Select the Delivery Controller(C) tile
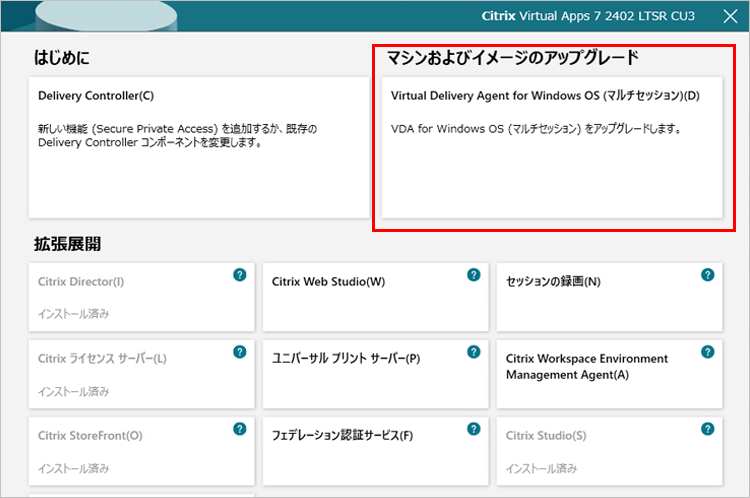Viewport: 750px width, 498px height. pos(198,147)
